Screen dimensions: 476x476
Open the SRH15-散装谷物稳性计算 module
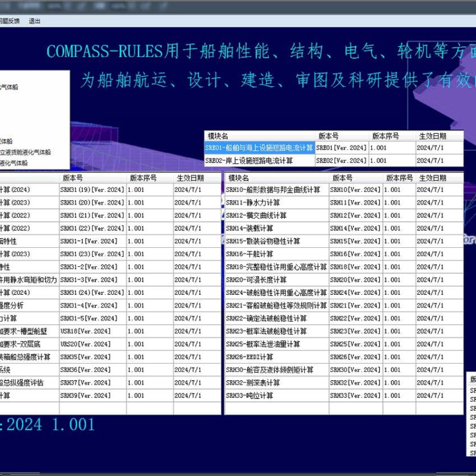pyautogui.click(x=263, y=241)
